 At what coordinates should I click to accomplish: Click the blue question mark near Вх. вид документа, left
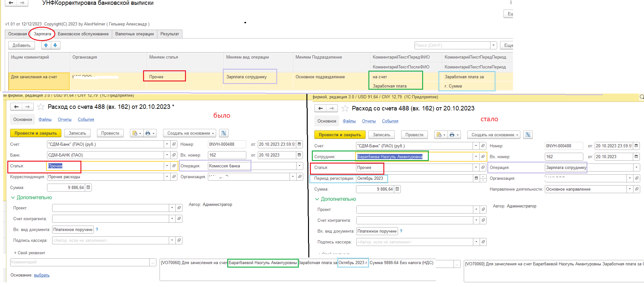(97, 229)
